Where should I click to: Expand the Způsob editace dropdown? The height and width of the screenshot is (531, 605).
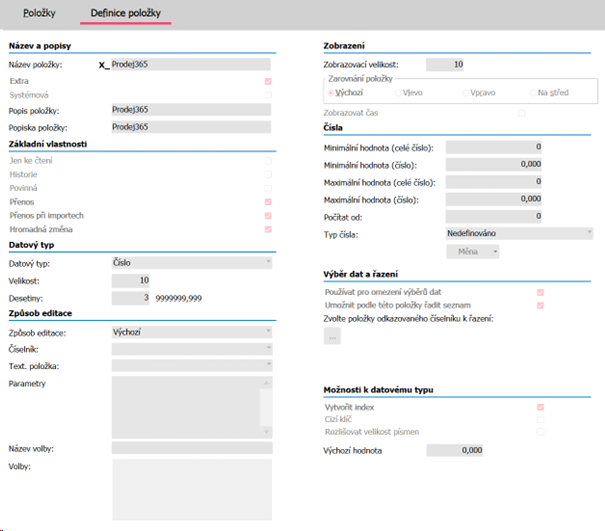click(x=190, y=331)
